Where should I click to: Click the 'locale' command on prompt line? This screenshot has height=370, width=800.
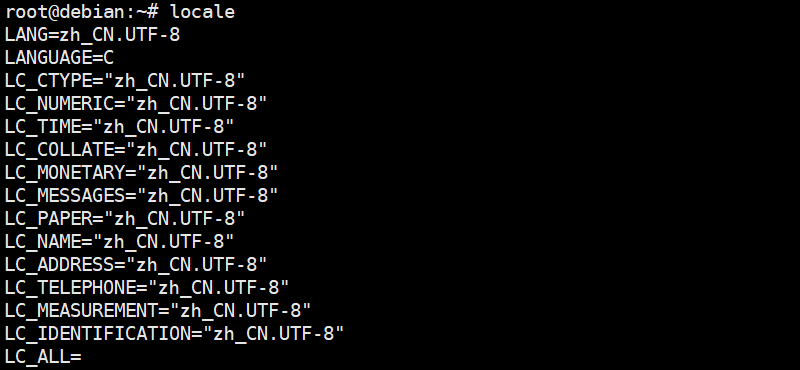203,11
